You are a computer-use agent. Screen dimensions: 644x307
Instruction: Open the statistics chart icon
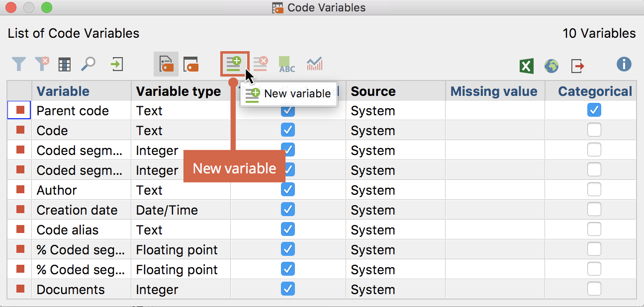(314, 64)
